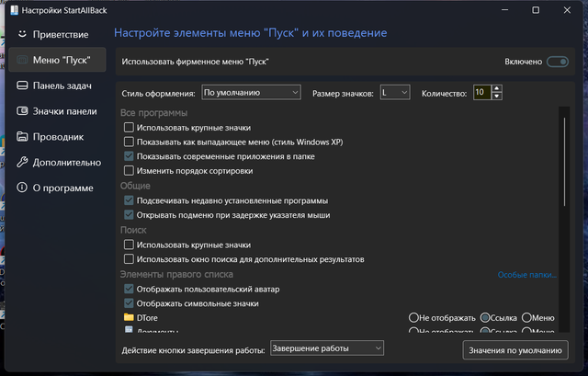
Task: Toggle the Включено switch for Start menu
Action: 558,62
